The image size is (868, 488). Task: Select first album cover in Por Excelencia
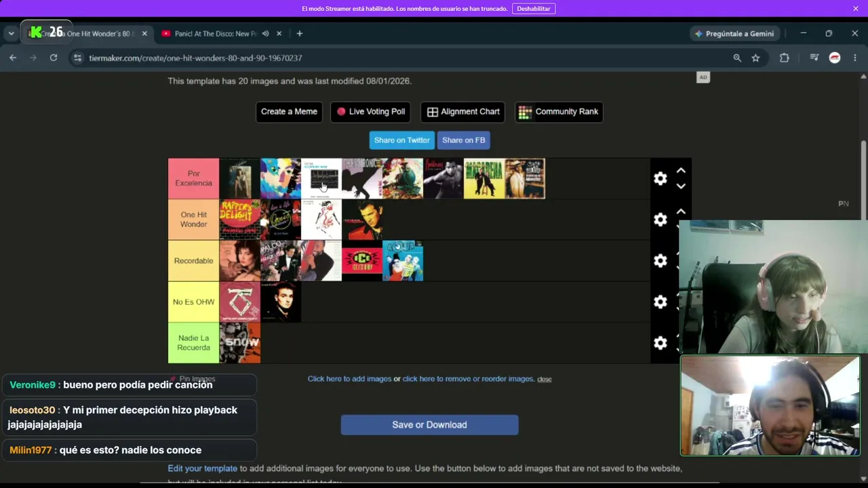pos(240,178)
